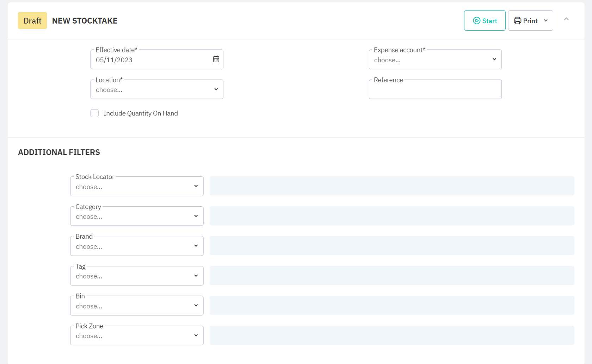Click the selected values area beside Pick Zone
This screenshot has height=364, width=592.
coord(391,335)
